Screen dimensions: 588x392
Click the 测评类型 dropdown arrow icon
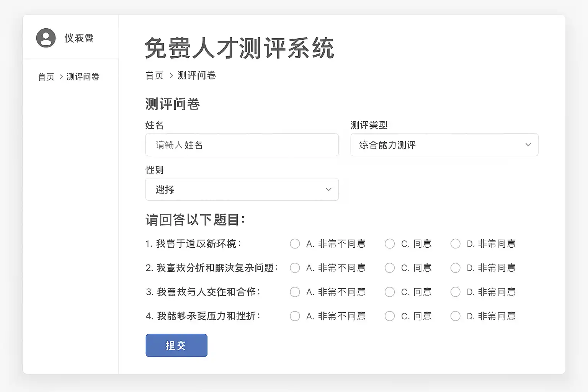coord(528,145)
